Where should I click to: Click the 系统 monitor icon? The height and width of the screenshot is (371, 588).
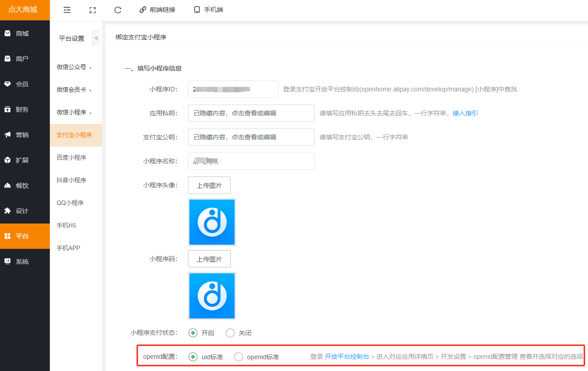(x=7, y=261)
